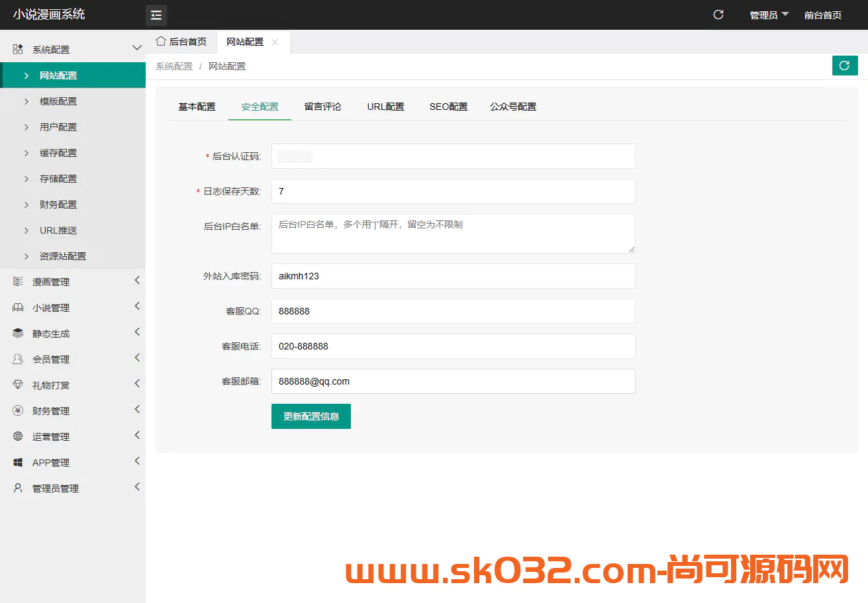Viewport: 868px width, 603px height.
Task: Expand the 财务管理 chevron arrow
Action: pyautogui.click(x=137, y=410)
